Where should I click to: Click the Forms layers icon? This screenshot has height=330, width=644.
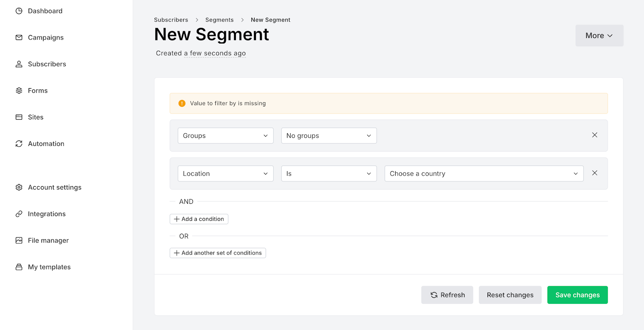click(x=19, y=91)
